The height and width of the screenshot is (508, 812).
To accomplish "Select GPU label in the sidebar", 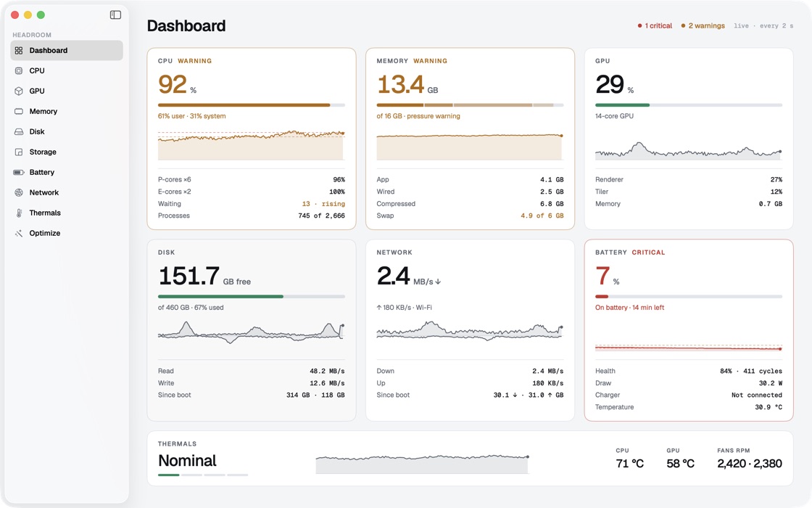I will point(37,91).
